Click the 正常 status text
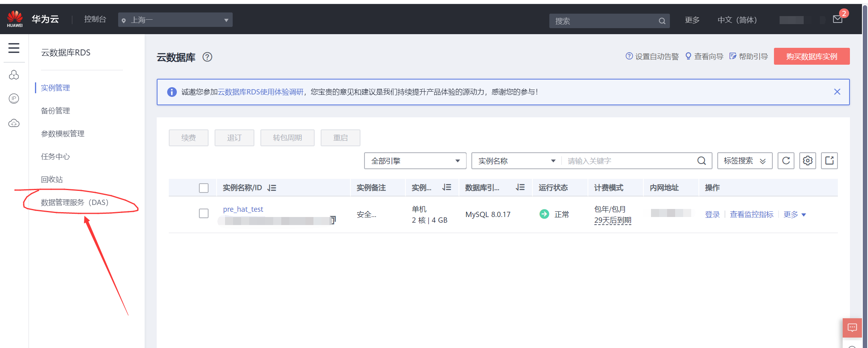 [x=562, y=215]
